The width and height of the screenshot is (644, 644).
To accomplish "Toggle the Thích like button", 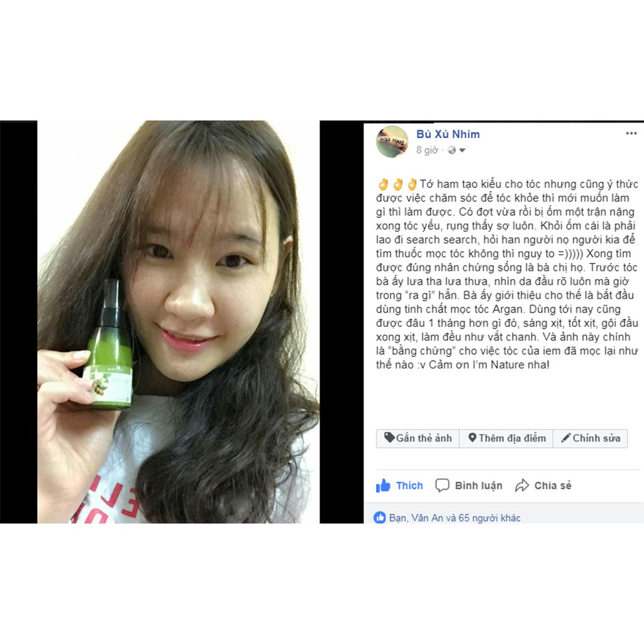I will [399, 486].
